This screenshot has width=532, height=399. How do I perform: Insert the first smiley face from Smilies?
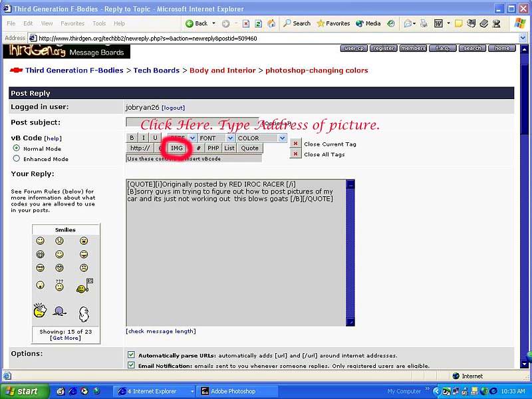[41, 241]
